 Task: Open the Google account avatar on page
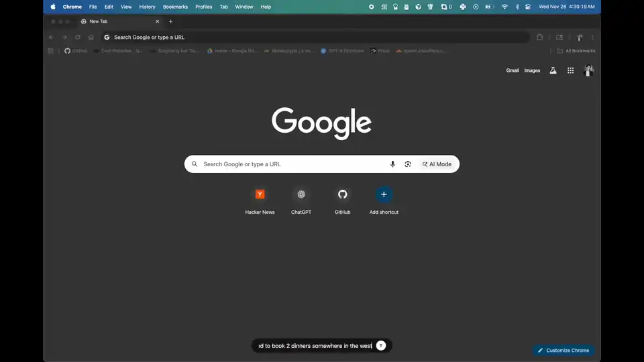pyautogui.click(x=588, y=70)
